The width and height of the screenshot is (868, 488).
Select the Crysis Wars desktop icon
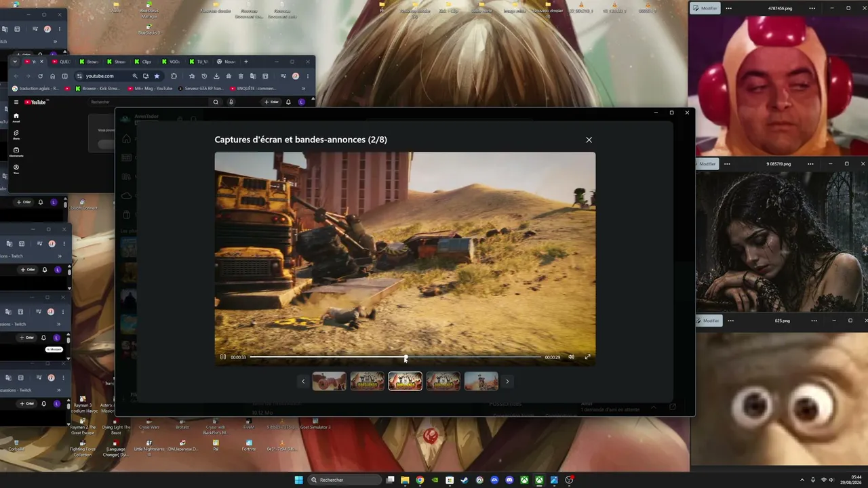149,424
